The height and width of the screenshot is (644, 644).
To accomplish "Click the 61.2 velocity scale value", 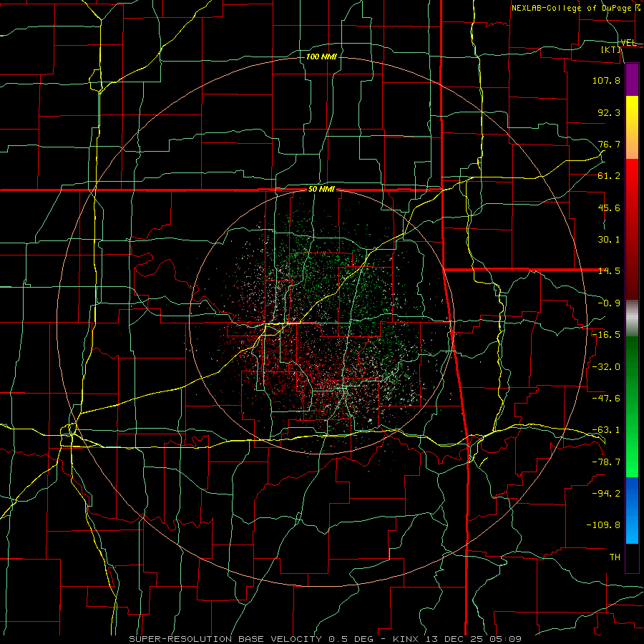I will [x=609, y=176].
